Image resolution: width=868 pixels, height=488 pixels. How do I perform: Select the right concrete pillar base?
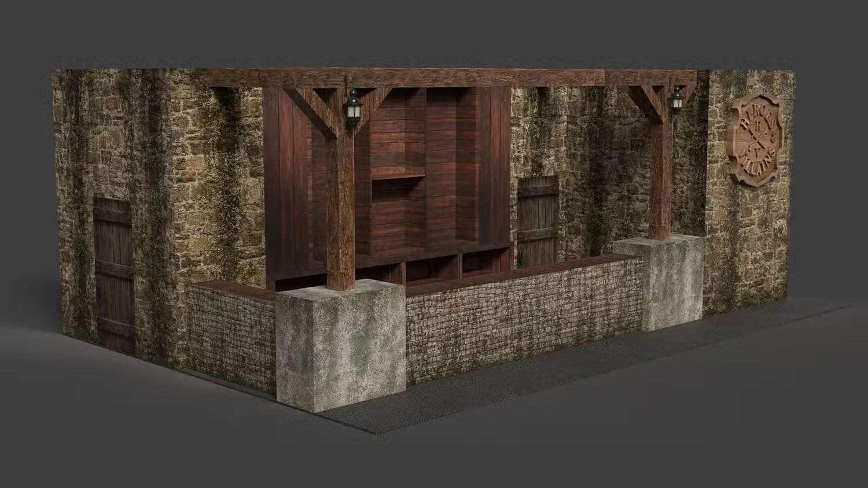[659, 282]
